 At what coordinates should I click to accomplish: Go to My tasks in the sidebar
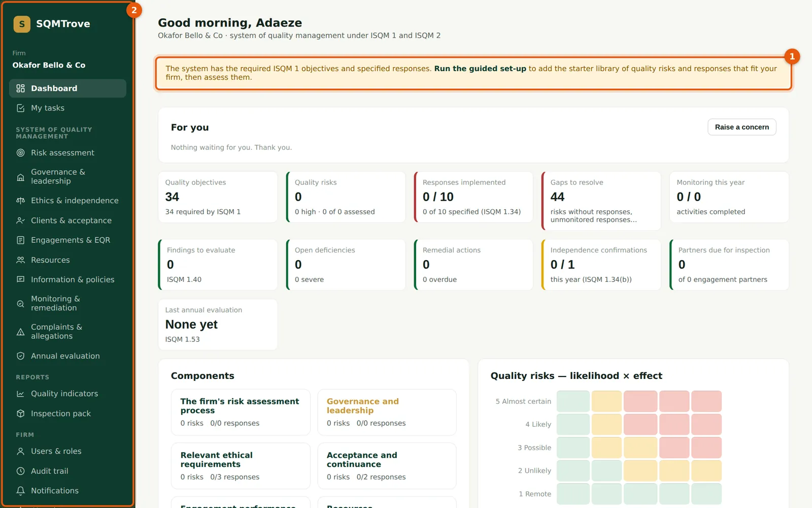[x=67, y=108]
